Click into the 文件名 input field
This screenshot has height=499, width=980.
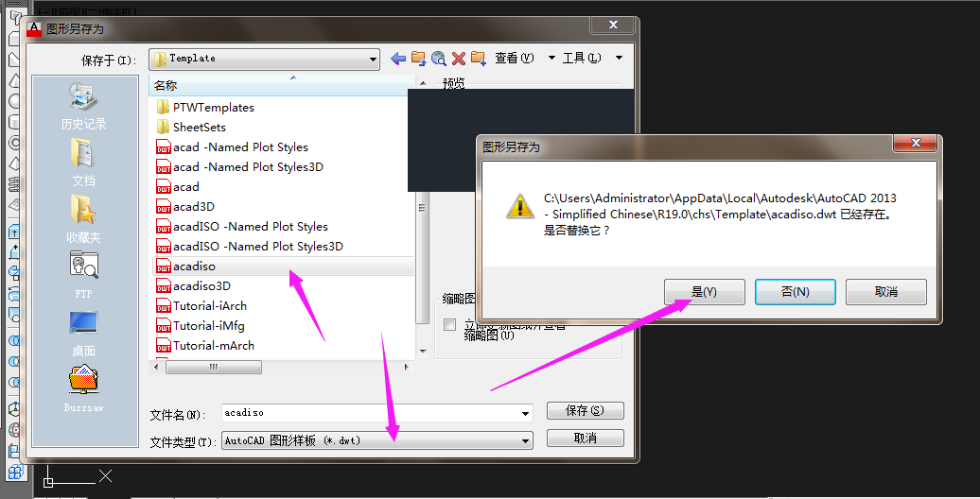click(x=371, y=413)
